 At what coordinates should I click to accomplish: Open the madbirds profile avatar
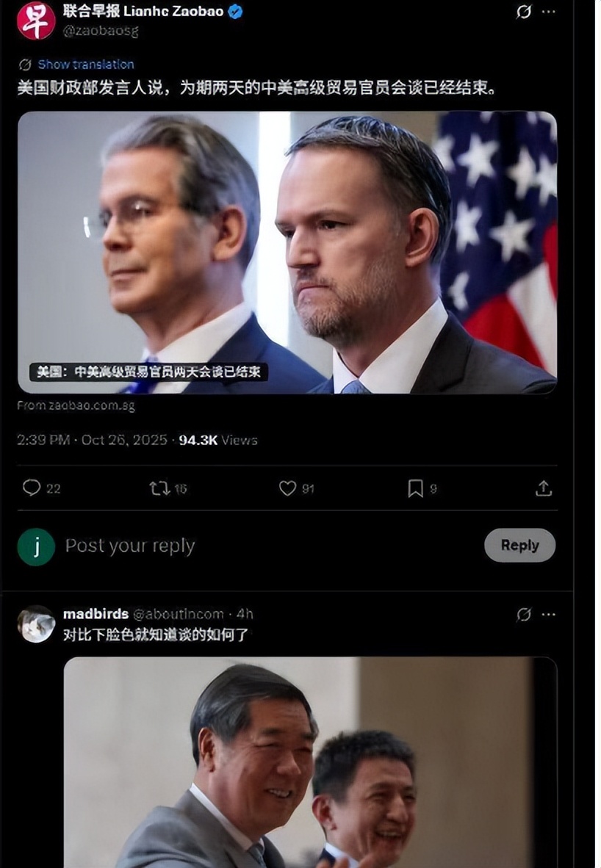36,623
